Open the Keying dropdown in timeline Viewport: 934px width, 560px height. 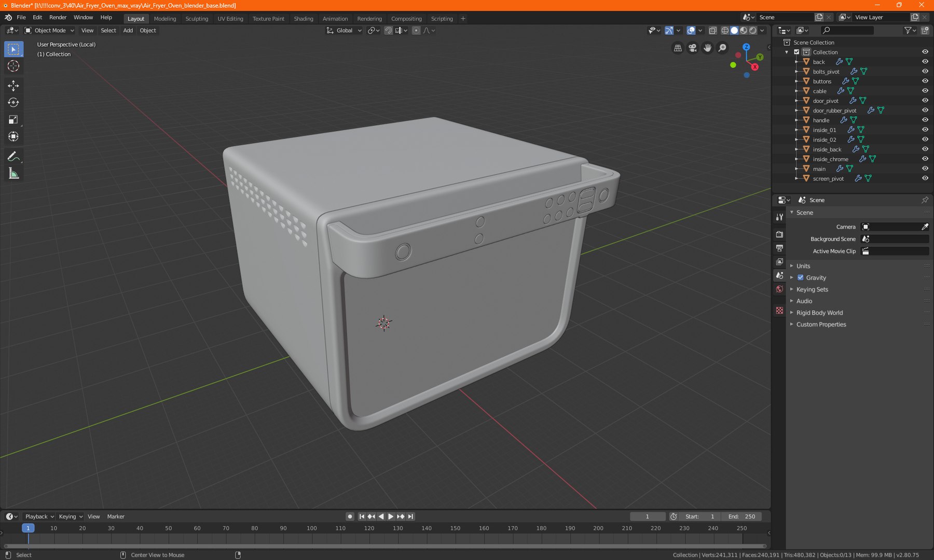[71, 516]
